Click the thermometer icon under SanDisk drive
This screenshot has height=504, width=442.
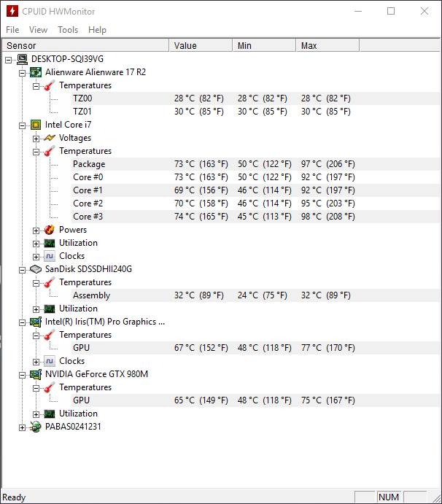[x=50, y=282]
